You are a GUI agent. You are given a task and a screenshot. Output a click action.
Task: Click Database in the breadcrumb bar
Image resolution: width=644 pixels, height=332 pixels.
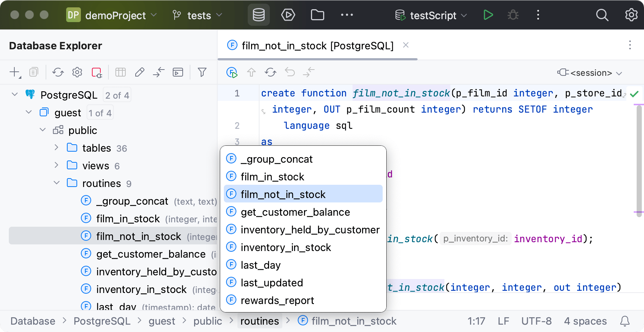coord(33,321)
